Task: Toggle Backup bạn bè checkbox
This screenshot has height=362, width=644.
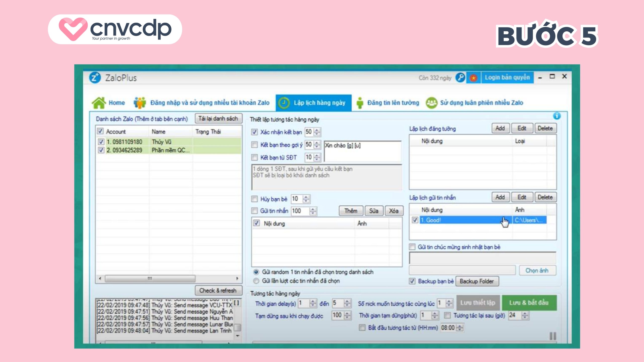Action: coord(412,281)
